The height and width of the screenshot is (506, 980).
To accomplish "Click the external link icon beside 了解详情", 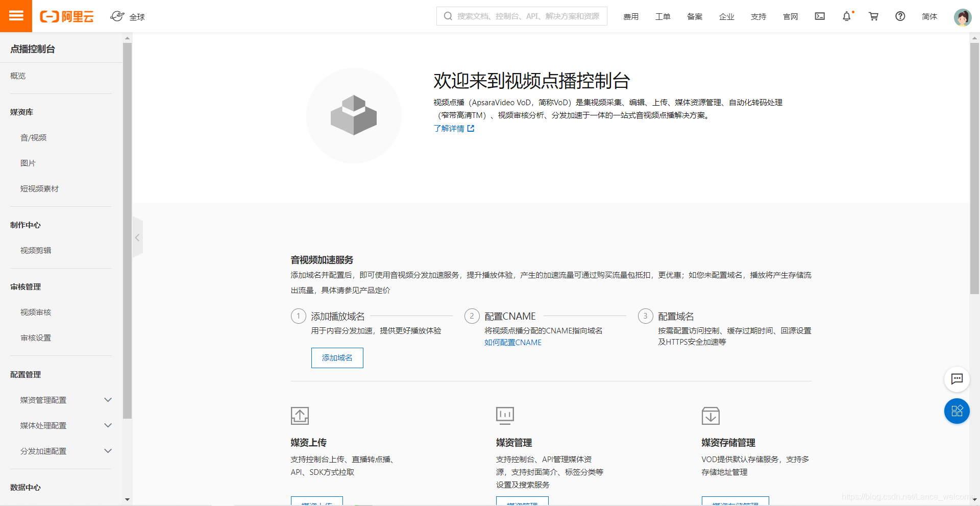I will pyautogui.click(x=471, y=129).
